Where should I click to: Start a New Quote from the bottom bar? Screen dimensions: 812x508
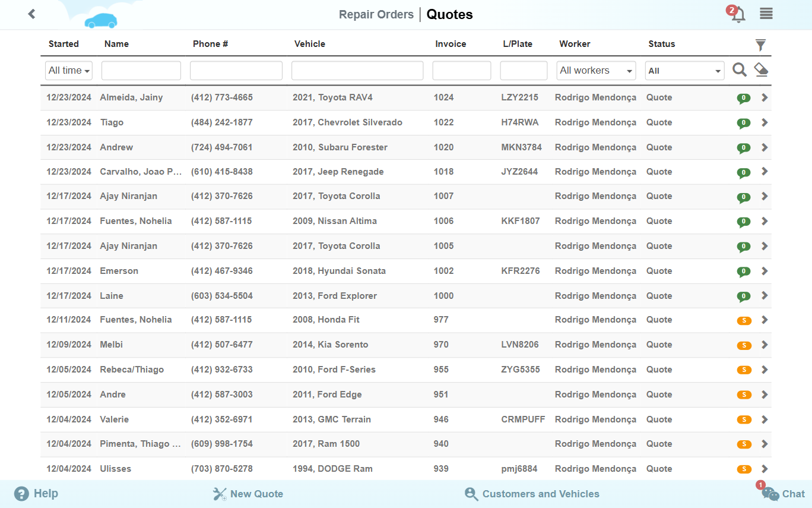coord(248,494)
